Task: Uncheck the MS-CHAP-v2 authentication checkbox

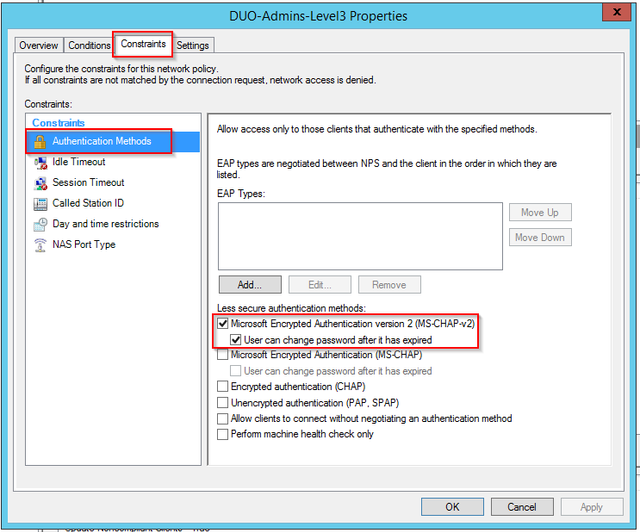Action: pos(222,324)
